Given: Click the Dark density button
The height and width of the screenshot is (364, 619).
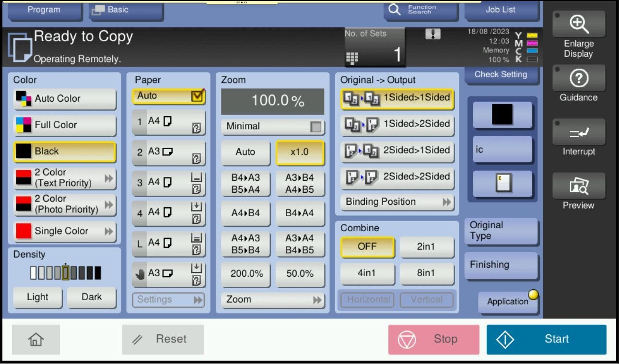Looking at the screenshot, I should 91,297.
